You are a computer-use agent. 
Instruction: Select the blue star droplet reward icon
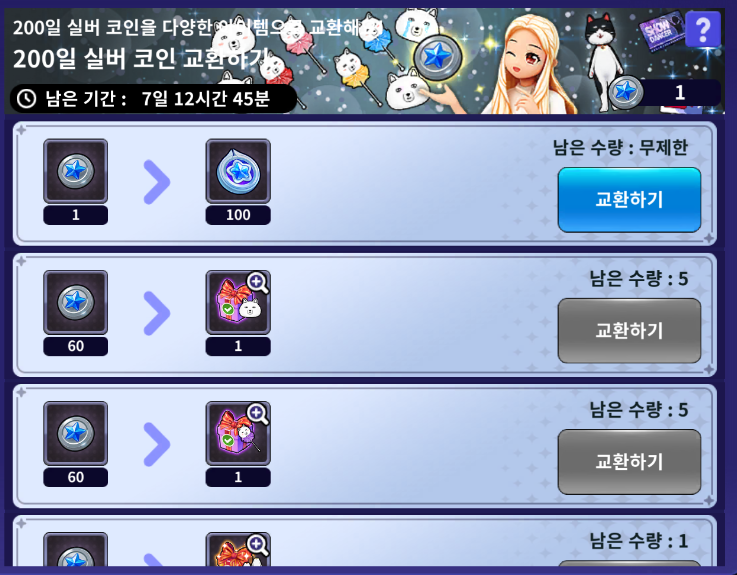[238, 171]
